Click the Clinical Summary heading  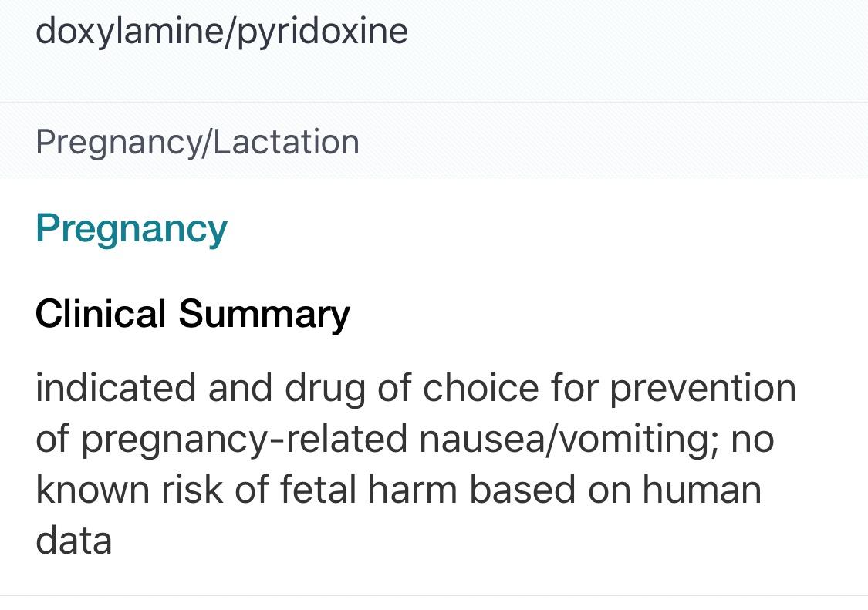[192, 314]
